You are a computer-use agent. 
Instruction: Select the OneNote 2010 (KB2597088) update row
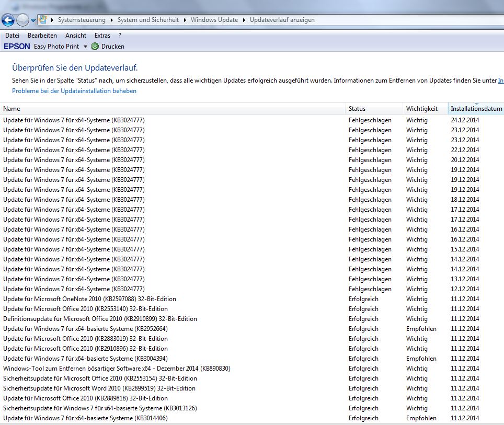252,299
